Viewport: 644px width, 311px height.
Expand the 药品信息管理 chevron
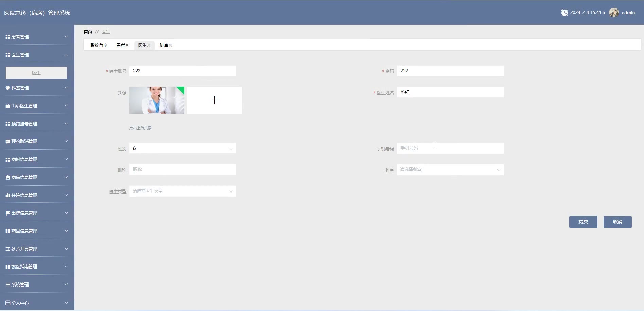pyautogui.click(x=66, y=231)
